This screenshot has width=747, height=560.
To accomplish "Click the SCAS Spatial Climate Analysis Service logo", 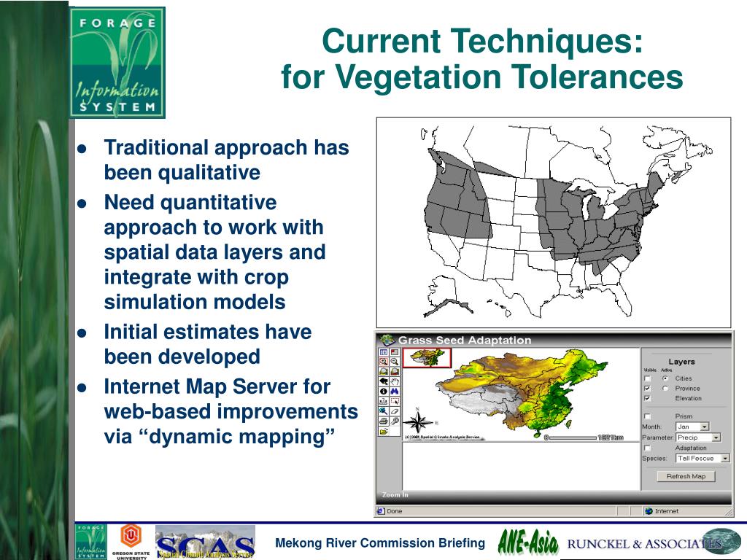I will click(x=205, y=542).
